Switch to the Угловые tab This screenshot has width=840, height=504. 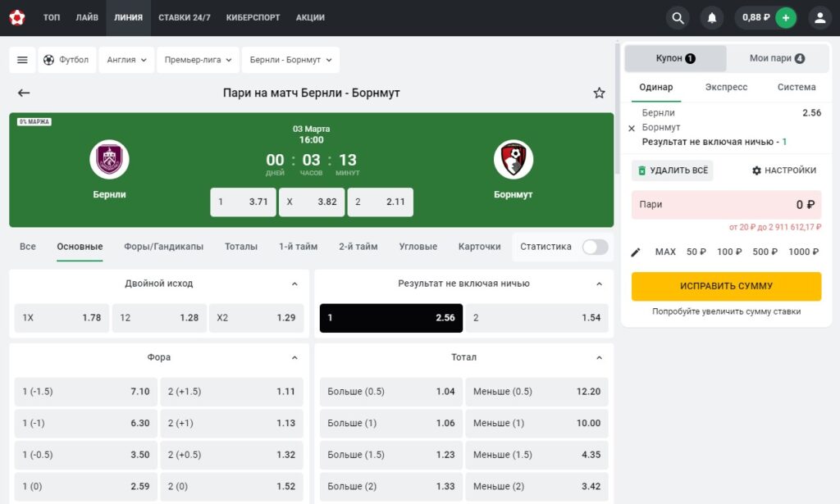418,247
